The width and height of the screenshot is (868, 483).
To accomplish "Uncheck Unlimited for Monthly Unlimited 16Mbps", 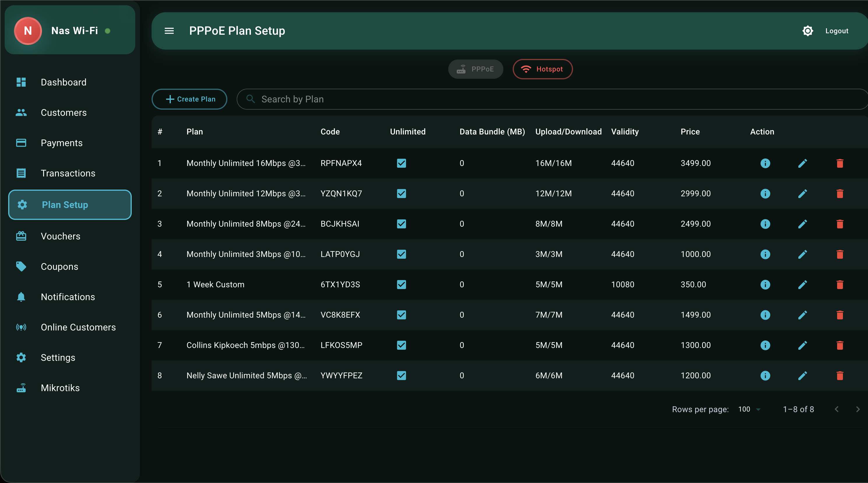I will coord(401,163).
